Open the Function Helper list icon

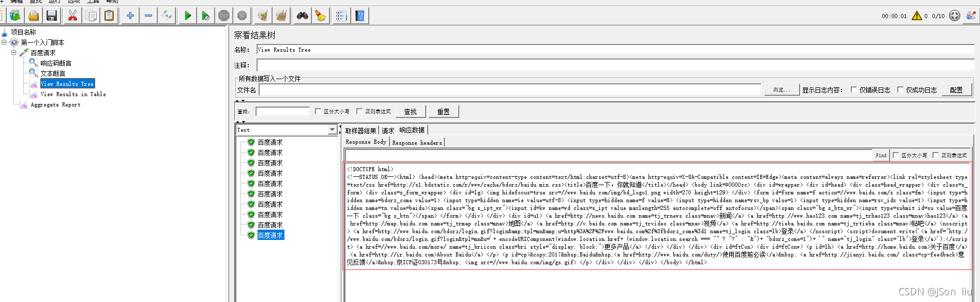coord(342,16)
